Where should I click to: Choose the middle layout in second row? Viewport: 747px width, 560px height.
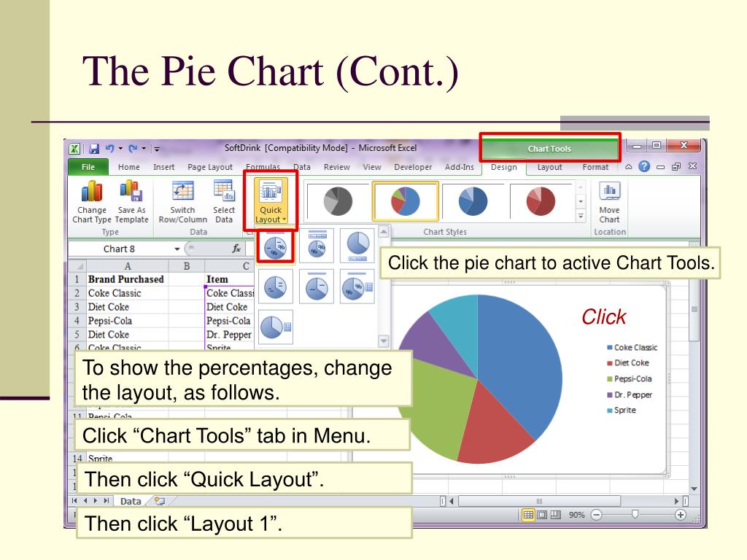pyautogui.click(x=317, y=287)
